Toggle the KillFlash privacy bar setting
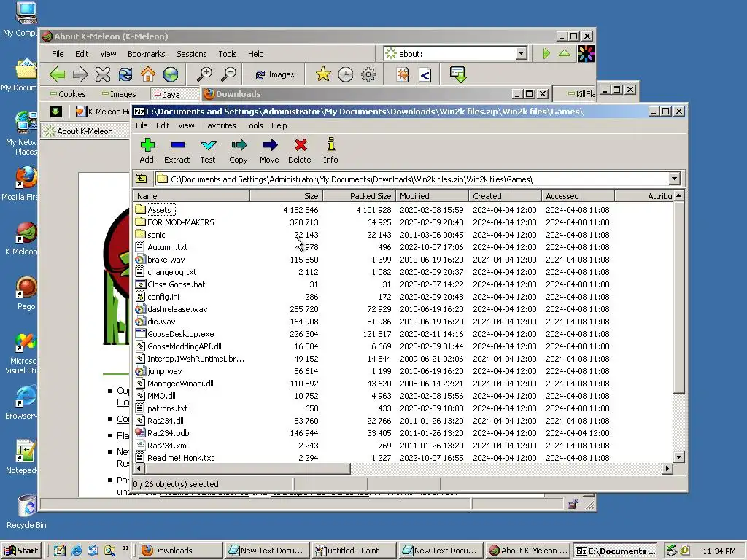Screen dimensions: 747x560 581,94
